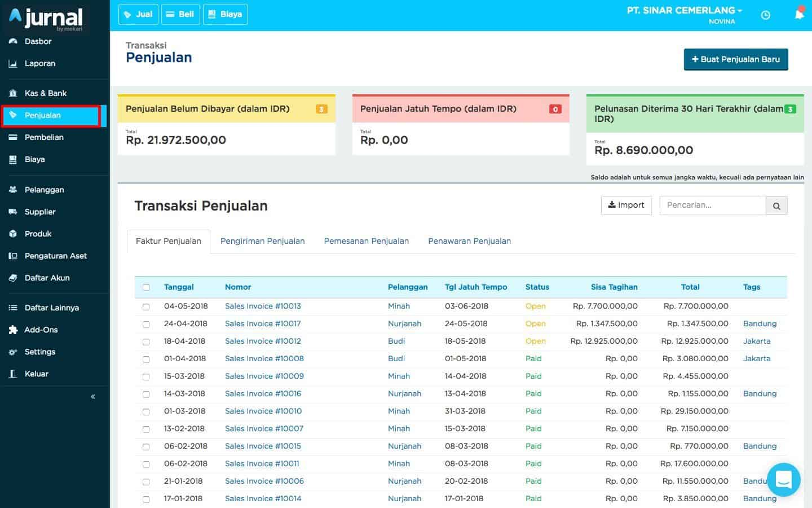
Task: Open the recent activity clock icon
Action: [765, 15]
